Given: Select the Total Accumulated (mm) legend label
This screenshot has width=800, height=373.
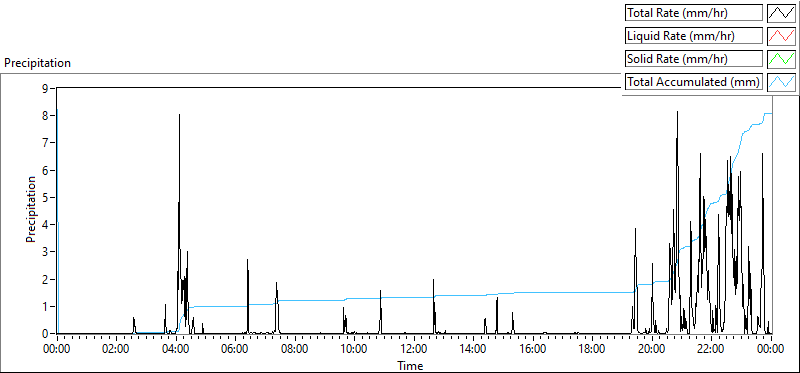Looking at the screenshot, I should click(x=694, y=82).
